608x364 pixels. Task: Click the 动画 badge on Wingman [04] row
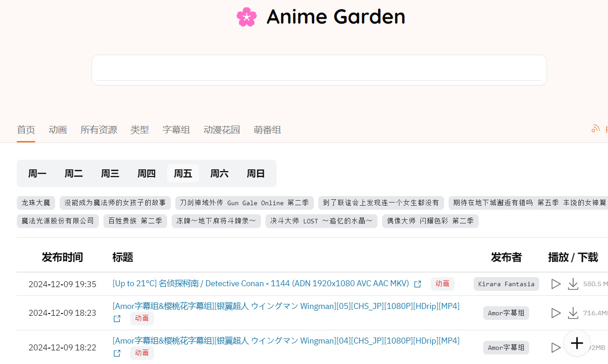142,353
